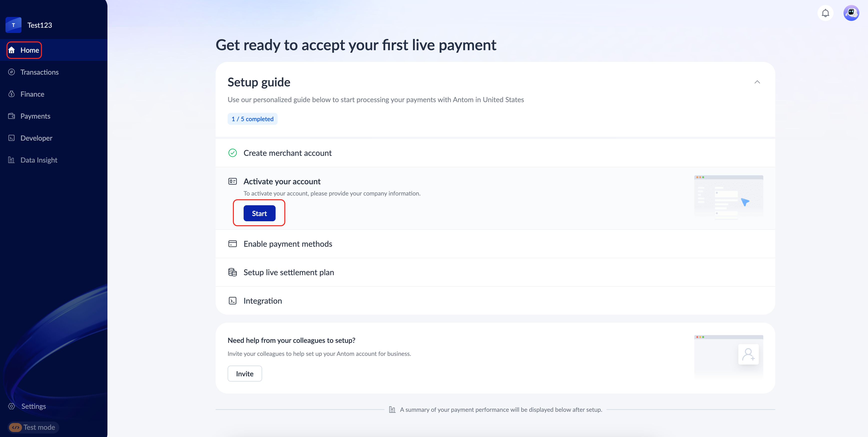
Task: Click the Invite button
Action: click(x=245, y=374)
